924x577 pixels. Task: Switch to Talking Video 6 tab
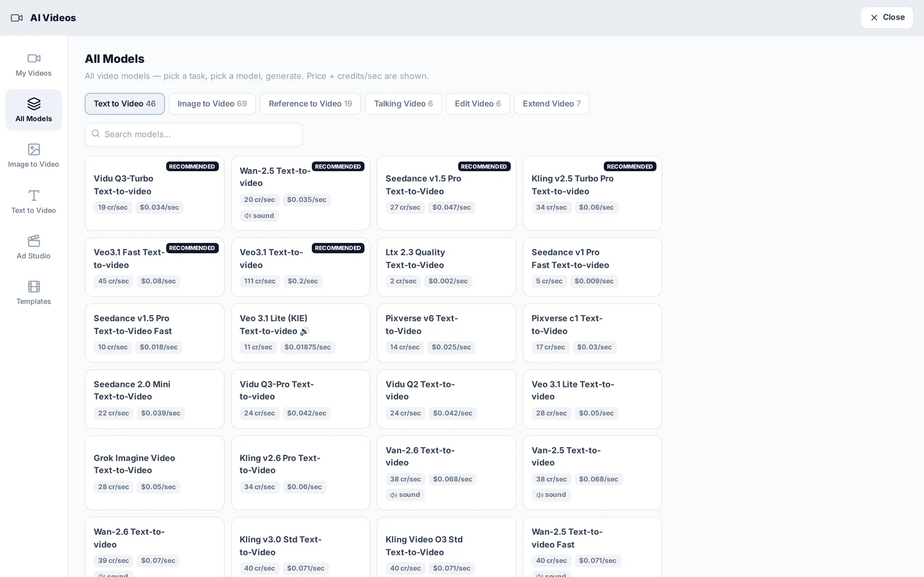point(403,104)
